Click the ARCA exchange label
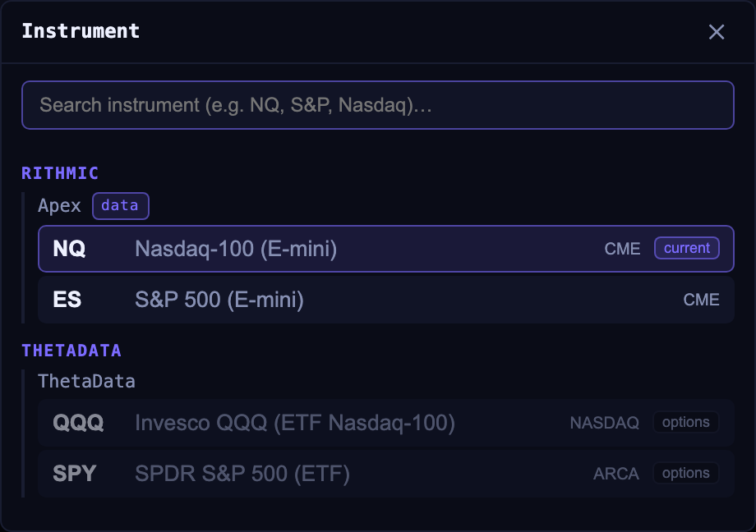756x532 pixels. pos(615,474)
